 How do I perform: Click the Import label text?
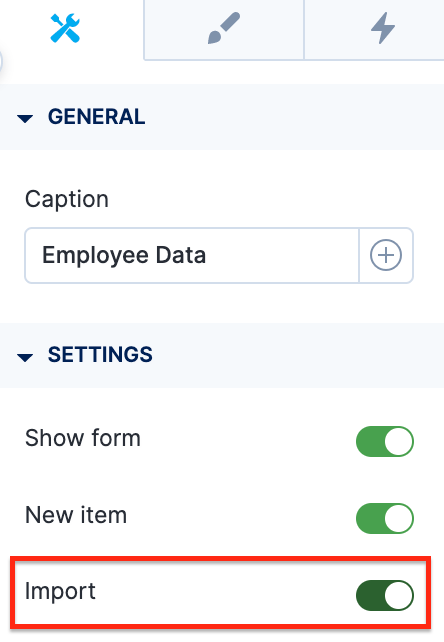pyautogui.click(x=60, y=592)
